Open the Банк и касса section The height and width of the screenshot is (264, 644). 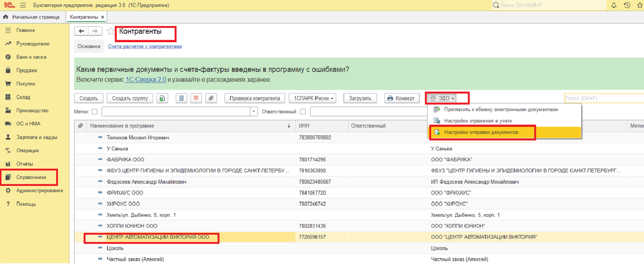tap(31, 57)
